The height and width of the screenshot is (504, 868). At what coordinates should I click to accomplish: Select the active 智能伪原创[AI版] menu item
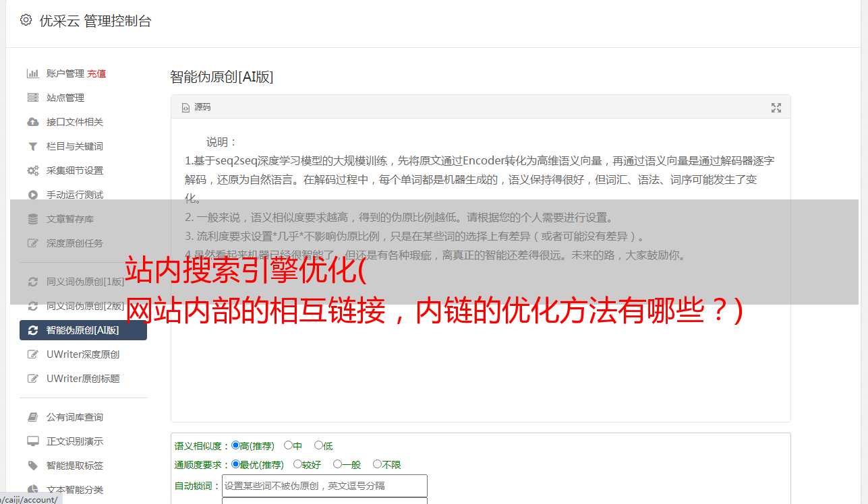[x=83, y=330]
